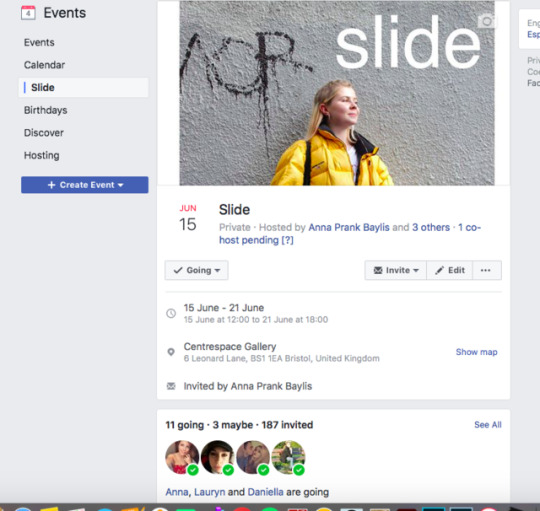Screen dimensions: 540x511
Task: Click the envelope icon next to Invited by
Action: coord(171,386)
